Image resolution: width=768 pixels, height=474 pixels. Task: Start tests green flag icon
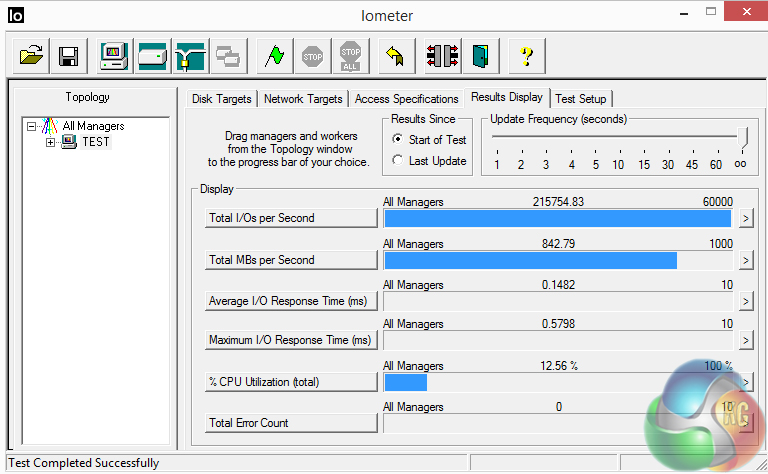click(275, 56)
